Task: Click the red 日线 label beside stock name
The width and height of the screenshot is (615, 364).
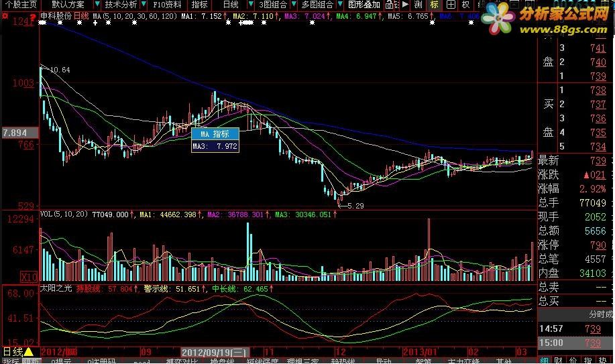Action: point(81,16)
